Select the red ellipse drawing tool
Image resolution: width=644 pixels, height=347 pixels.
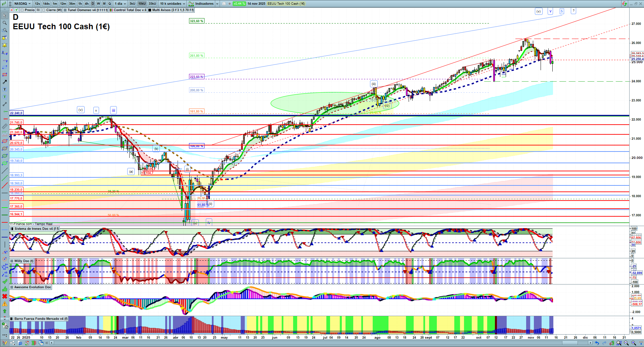5,141
